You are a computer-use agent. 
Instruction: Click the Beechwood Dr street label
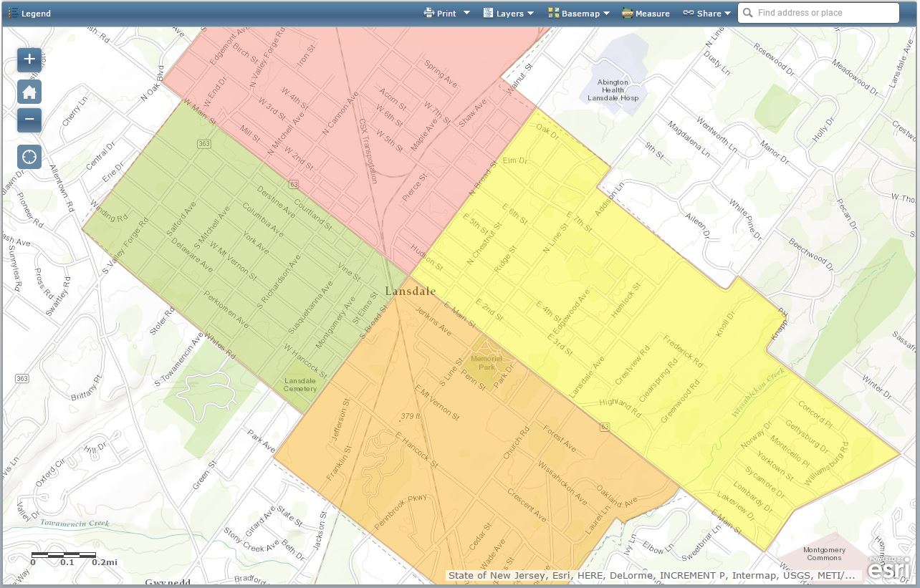click(811, 255)
